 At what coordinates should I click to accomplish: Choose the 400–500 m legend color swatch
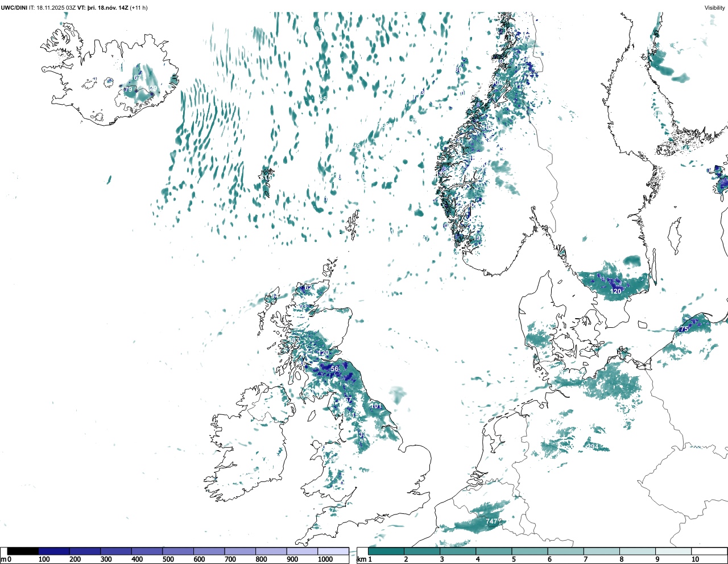pos(147,551)
